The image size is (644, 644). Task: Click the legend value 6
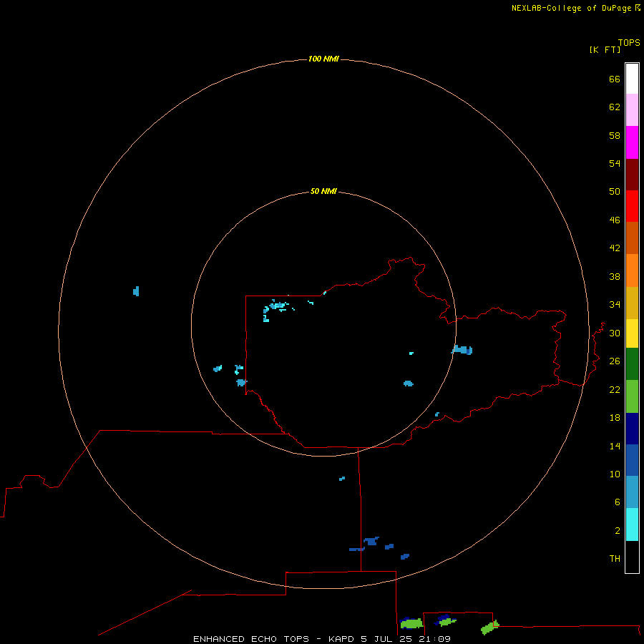[x=618, y=502]
